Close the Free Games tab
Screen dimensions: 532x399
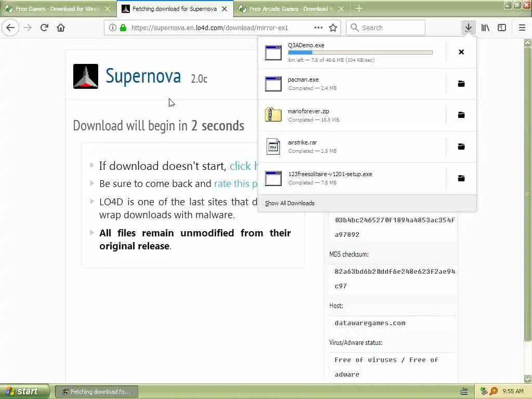click(108, 9)
